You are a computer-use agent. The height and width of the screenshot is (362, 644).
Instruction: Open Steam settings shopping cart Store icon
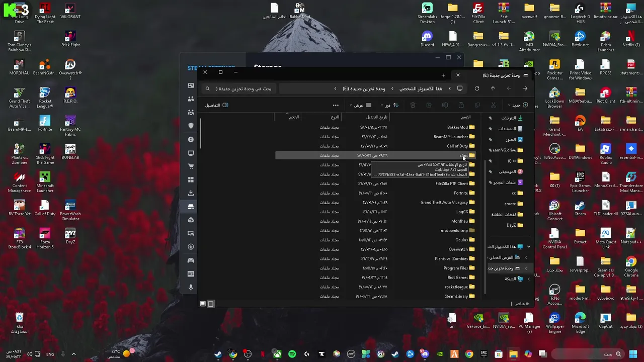point(191,166)
